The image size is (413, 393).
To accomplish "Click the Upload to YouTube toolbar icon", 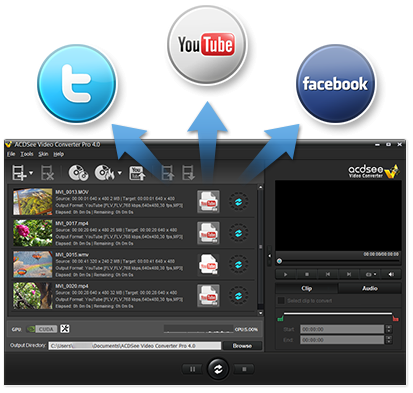I will [x=137, y=173].
